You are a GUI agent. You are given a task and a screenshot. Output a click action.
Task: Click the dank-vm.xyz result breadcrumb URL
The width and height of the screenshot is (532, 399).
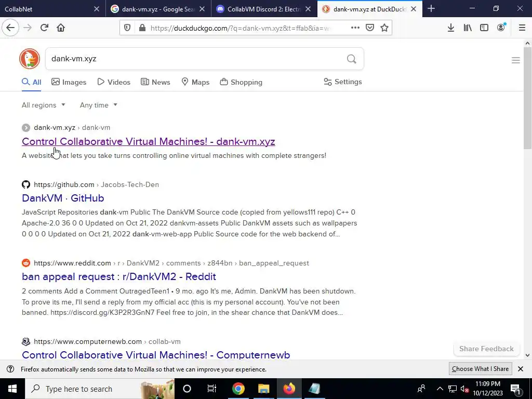72,128
